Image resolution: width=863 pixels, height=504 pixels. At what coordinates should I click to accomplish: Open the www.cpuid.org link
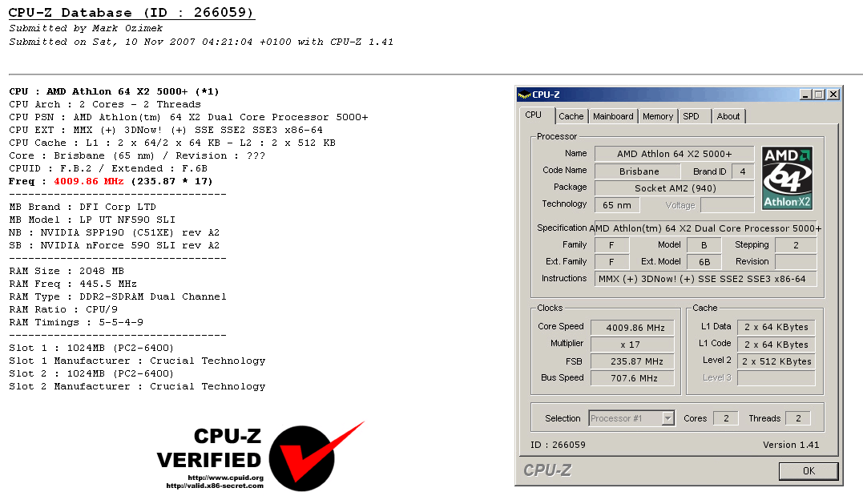coord(225,478)
